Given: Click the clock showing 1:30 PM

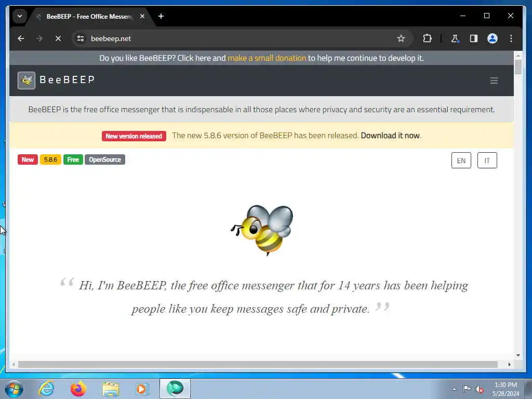Looking at the screenshot, I should pyautogui.click(x=506, y=389).
